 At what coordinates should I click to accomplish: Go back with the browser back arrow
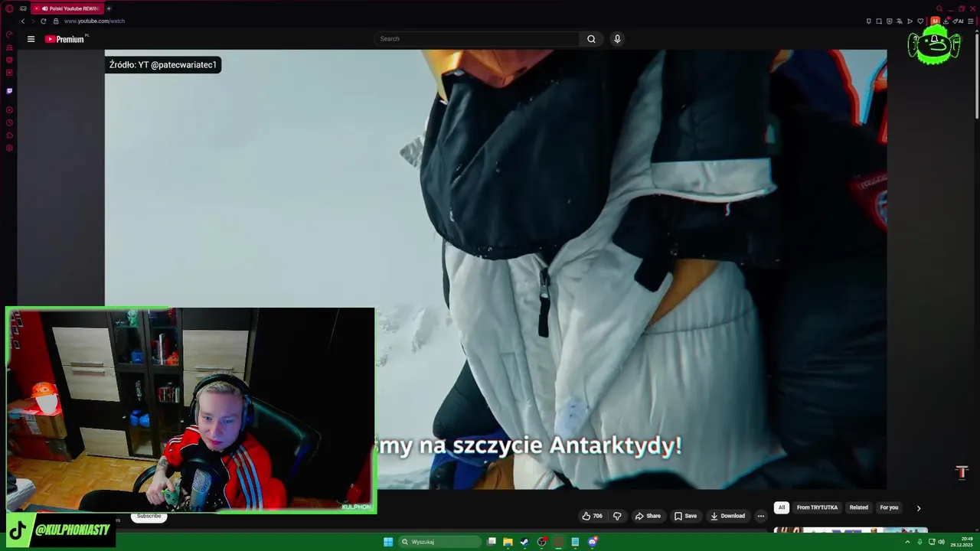(23, 21)
